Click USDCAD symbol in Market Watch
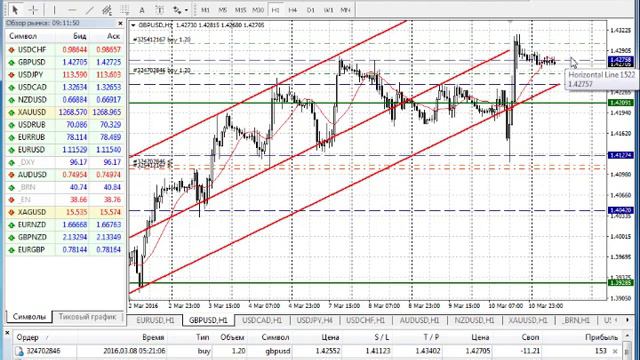The width and height of the screenshot is (640, 360). click(32, 87)
